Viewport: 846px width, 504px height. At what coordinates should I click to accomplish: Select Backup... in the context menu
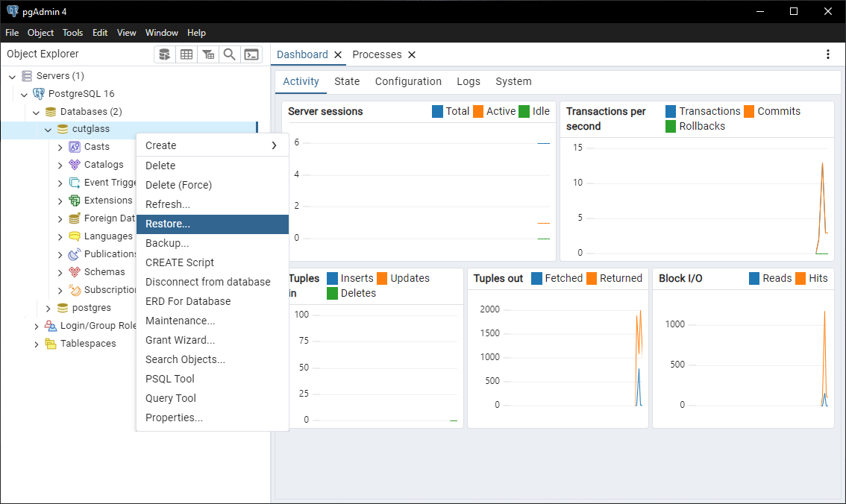167,243
